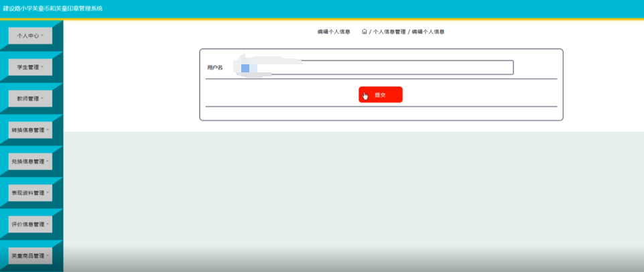Click the system title in header
This screenshot has height=272, width=644.
pos(52,8)
